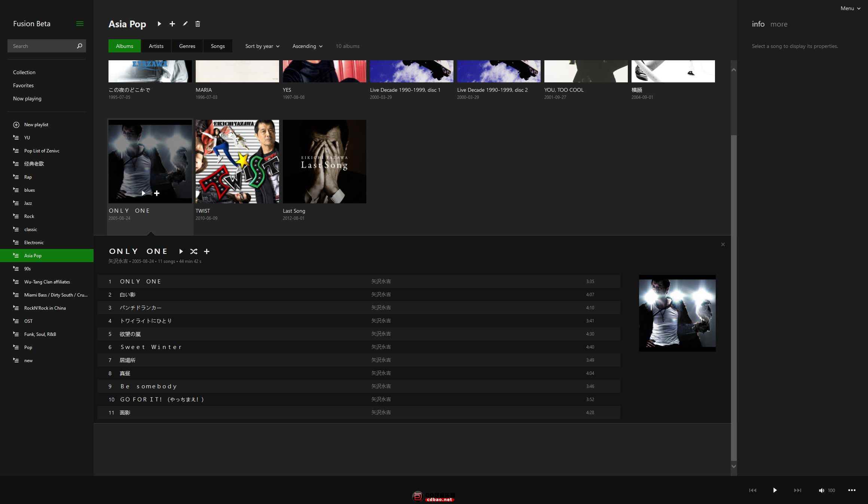Toggle the green sidebar hamburger menu

tap(80, 24)
